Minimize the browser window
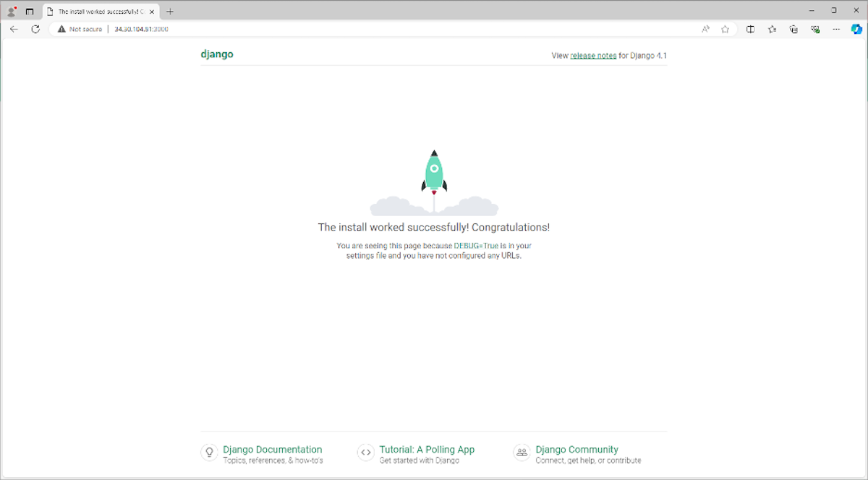The width and height of the screenshot is (868, 480). click(813, 11)
